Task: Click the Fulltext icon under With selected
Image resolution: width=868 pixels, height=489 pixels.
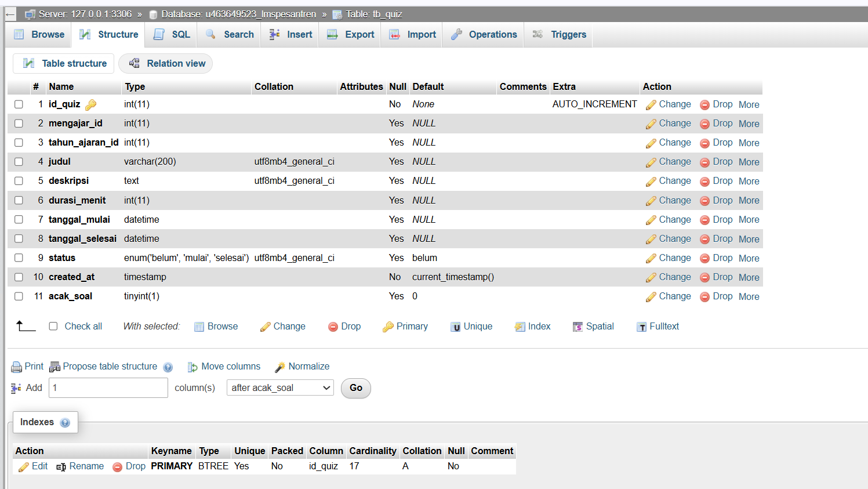Action: [x=641, y=327]
